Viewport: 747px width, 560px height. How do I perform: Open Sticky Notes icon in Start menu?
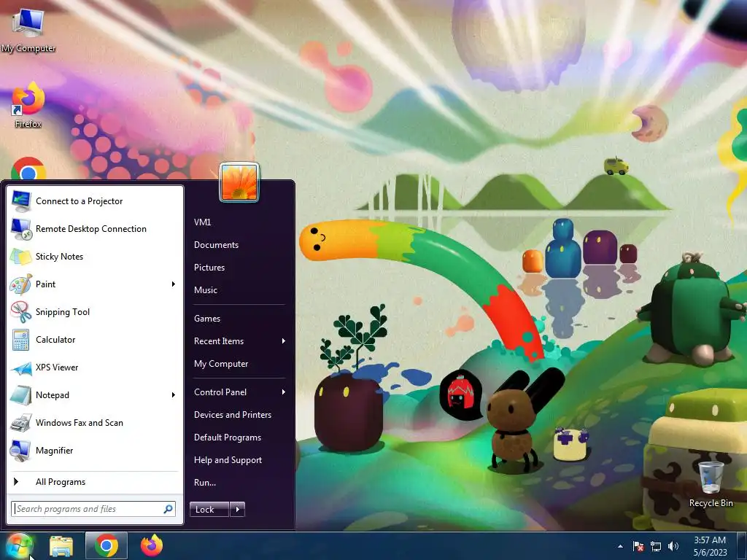tap(21, 256)
